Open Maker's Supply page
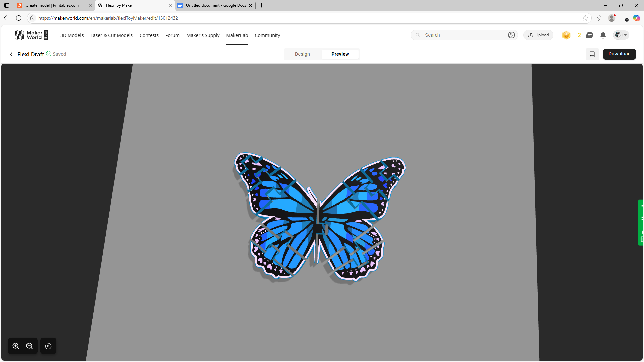644x362 pixels. point(203,35)
